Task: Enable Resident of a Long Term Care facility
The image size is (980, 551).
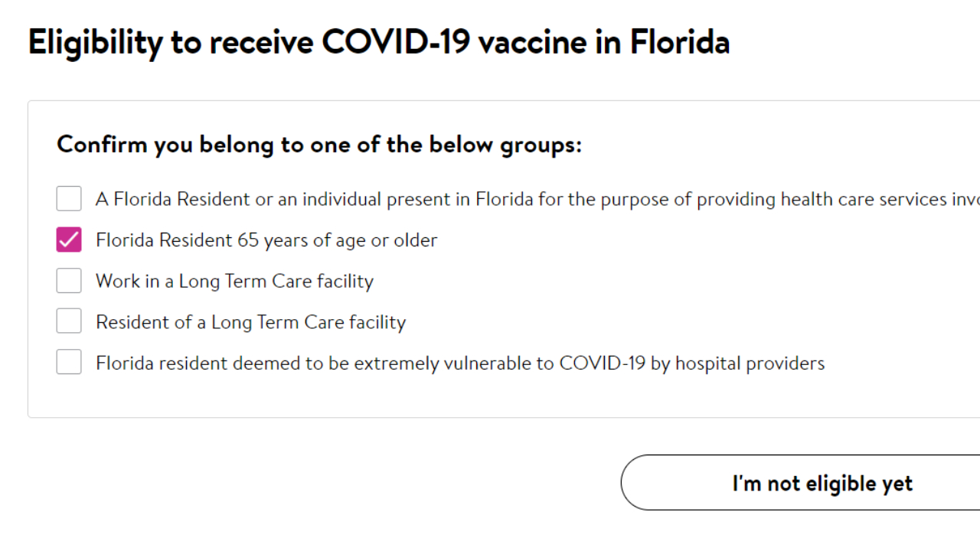Action: pyautogui.click(x=69, y=321)
